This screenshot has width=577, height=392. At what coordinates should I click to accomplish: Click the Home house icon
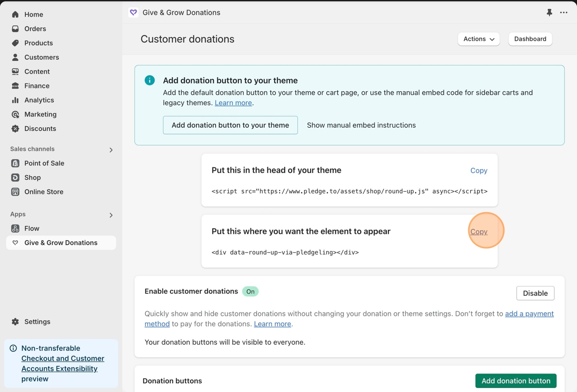pos(15,14)
